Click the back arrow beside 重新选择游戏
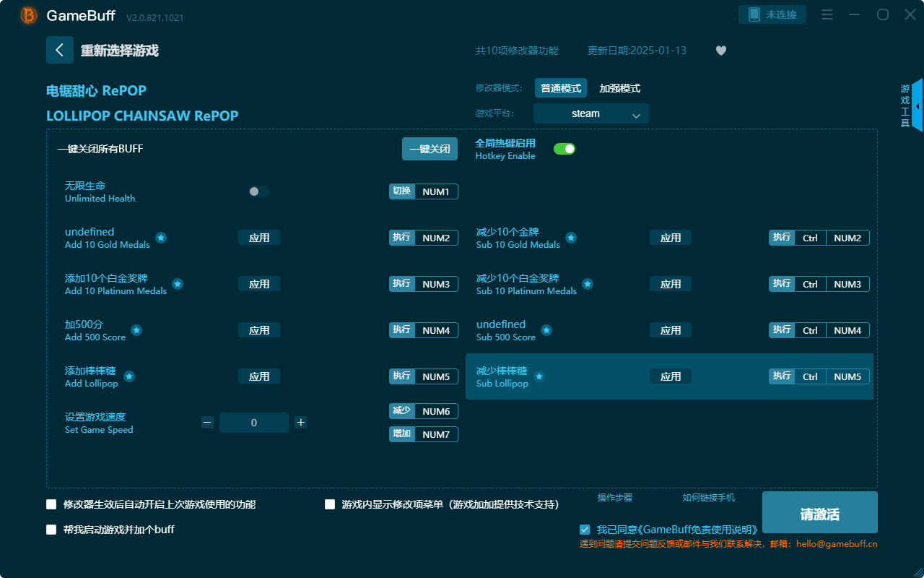924x578 pixels. click(60, 50)
